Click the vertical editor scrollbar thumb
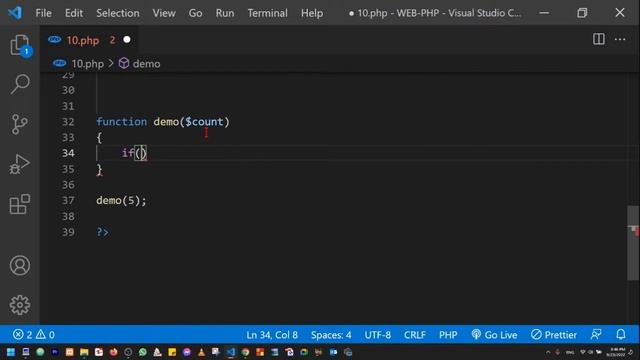The height and width of the screenshot is (360, 640). click(633, 243)
